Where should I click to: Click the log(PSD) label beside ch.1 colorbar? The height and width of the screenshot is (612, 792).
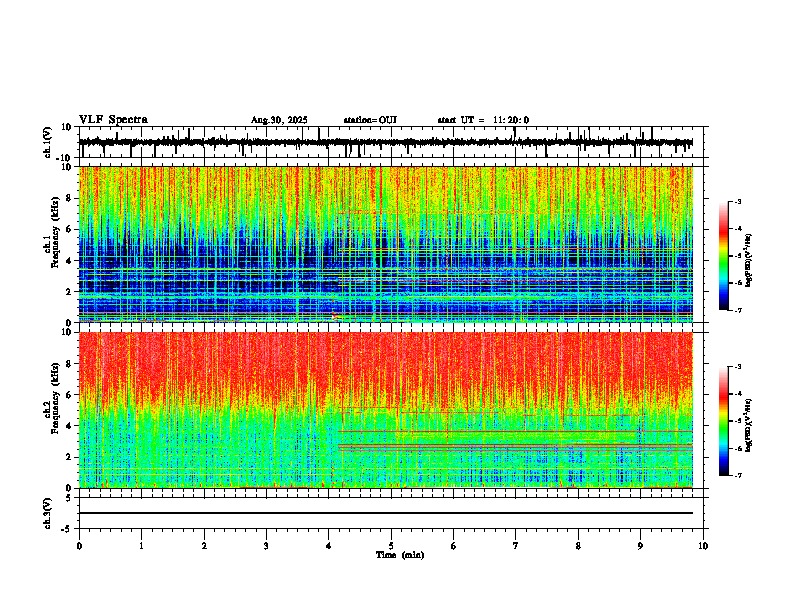[749, 260]
